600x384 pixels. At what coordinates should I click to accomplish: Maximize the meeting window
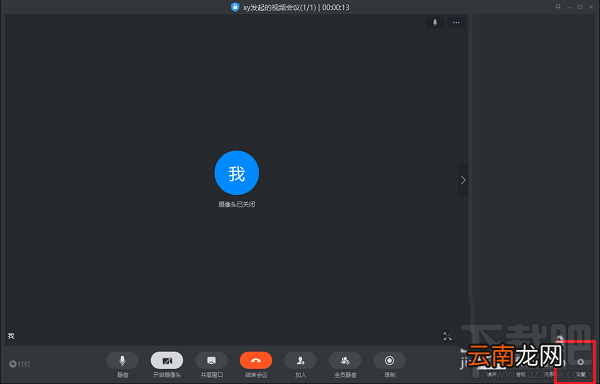[x=580, y=7]
